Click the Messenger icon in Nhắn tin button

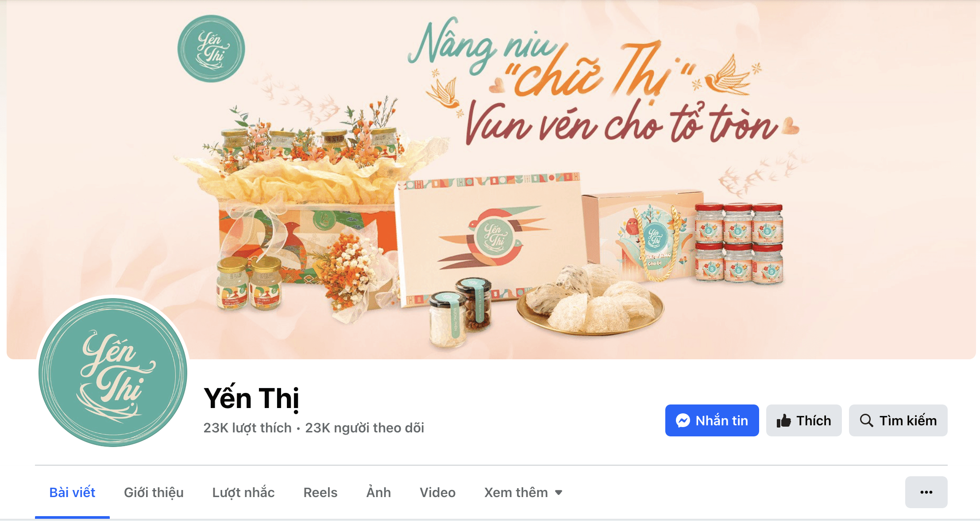point(683,420)
